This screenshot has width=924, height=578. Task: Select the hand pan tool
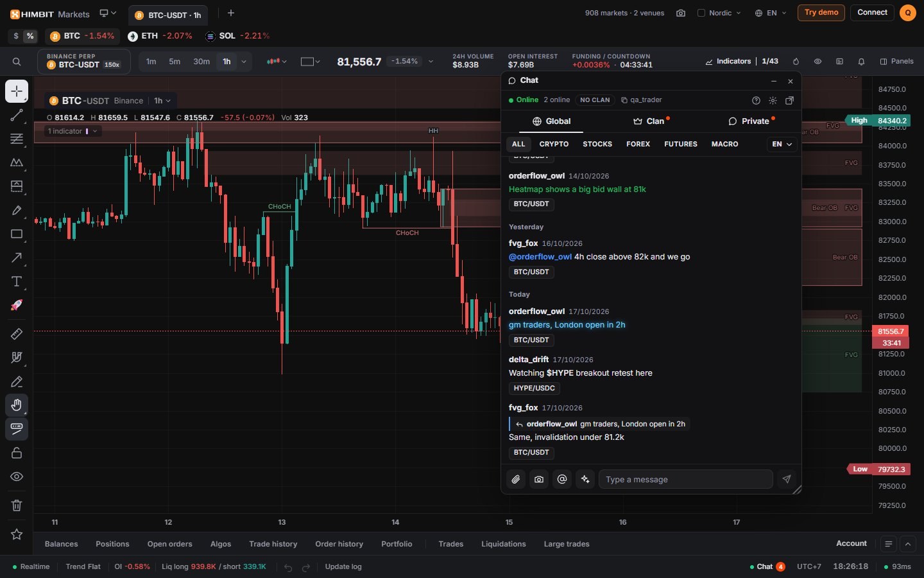pos(17,405)
